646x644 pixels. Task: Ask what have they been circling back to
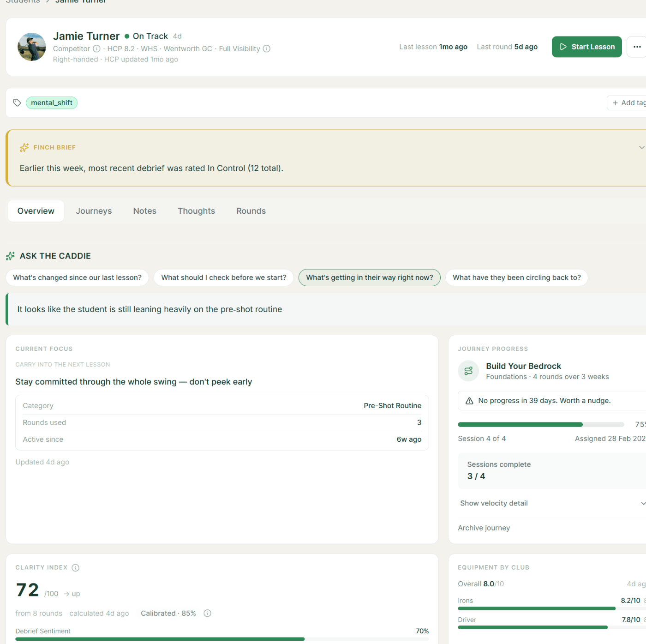pos(517,277)
